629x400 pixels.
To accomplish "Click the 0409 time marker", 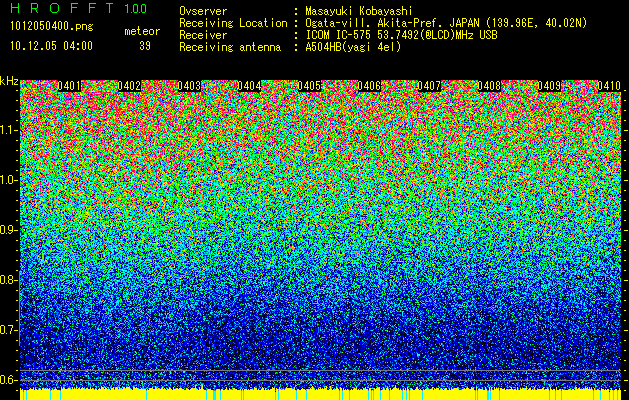I will (x=549, y=86).
